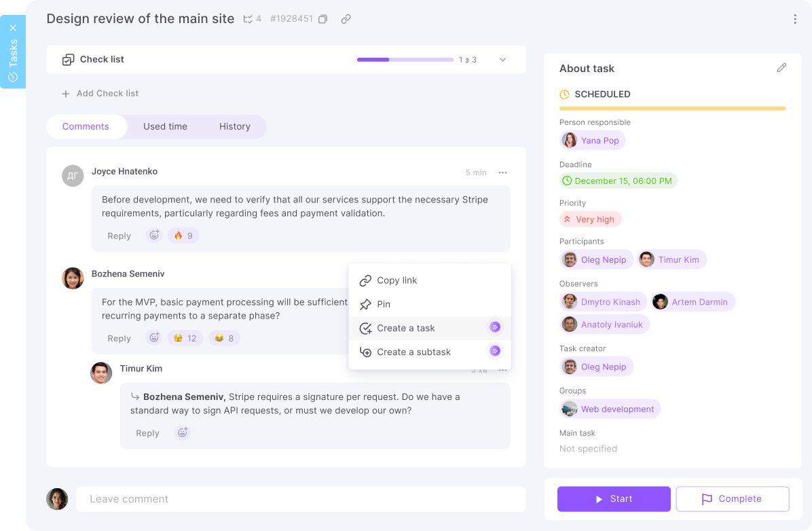Switch to the Used time tab
The width and height of the screenshot is (812, 531).
click(165, 126)
